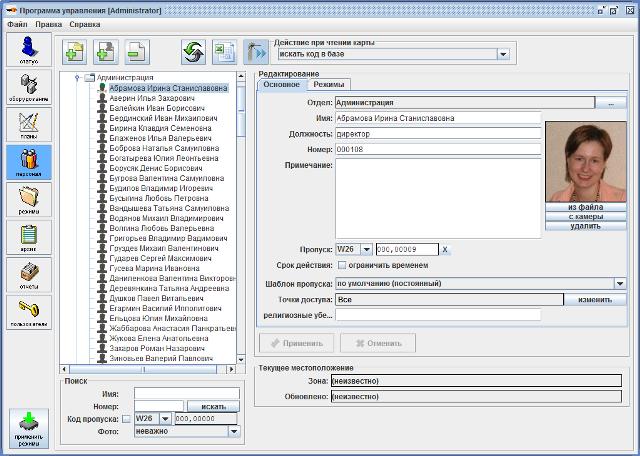This screenshot has height=456, width=640.
Task: Open the оборудование (equipment) sidebar section
Action: click(29, 88)
